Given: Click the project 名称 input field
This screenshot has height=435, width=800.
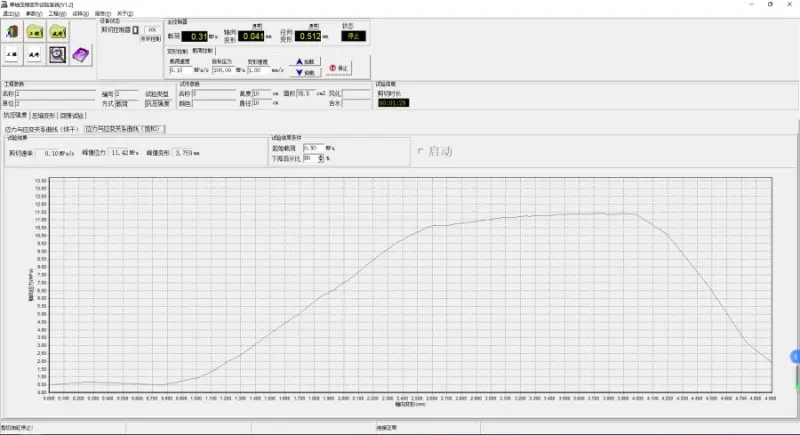Looking at the screenshot, I should 55,94.
